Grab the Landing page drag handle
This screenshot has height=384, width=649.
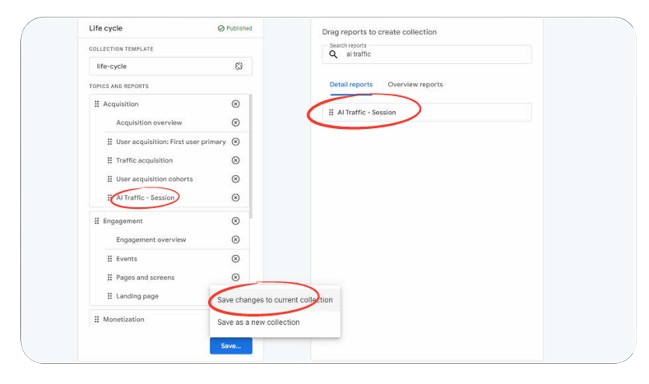pyautogui.click(x=110, y=296)
